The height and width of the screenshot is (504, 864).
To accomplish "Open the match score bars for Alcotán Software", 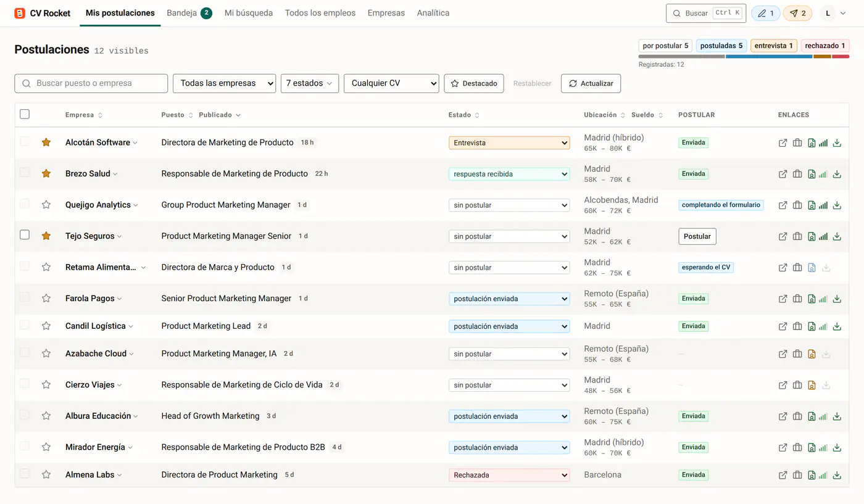I will pos(823,143).
